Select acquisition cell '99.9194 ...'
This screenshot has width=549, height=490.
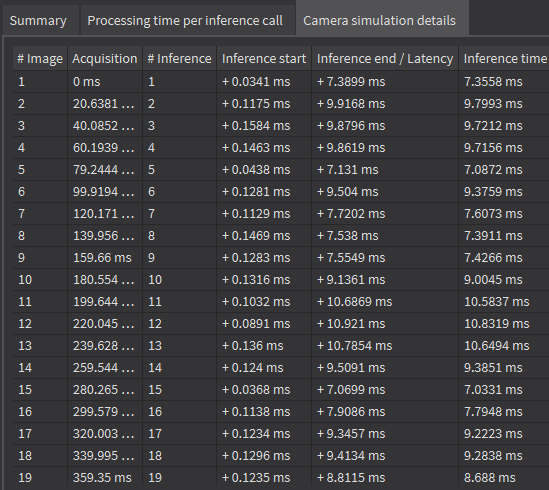(105, 192)
